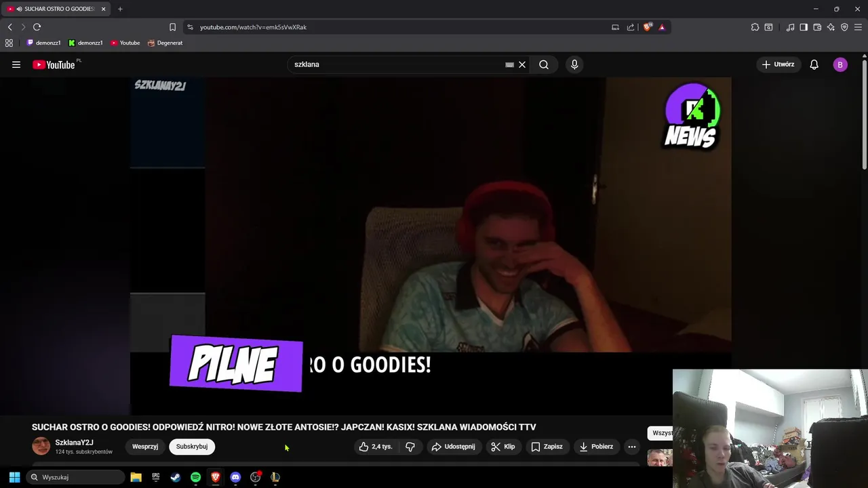Toggle the browser sidebar panel icon

(x=804, y=27)
